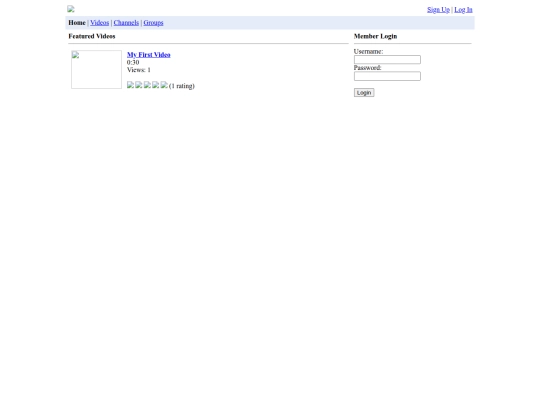Go to the Home navigation item

pyautogui.click(x=77, y=23)
